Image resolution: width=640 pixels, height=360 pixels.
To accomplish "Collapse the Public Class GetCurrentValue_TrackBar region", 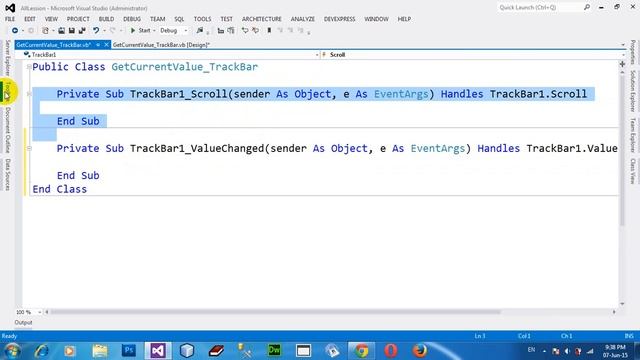I will (29, 67).
